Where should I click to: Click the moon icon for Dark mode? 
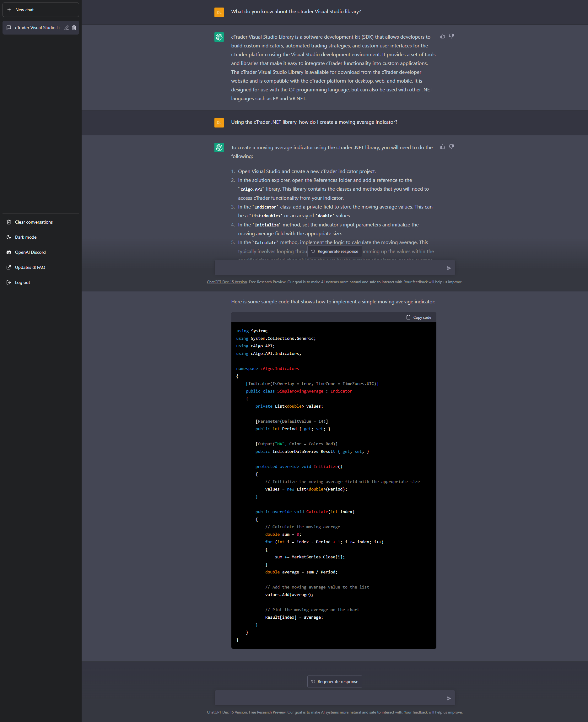coord(9,237)
